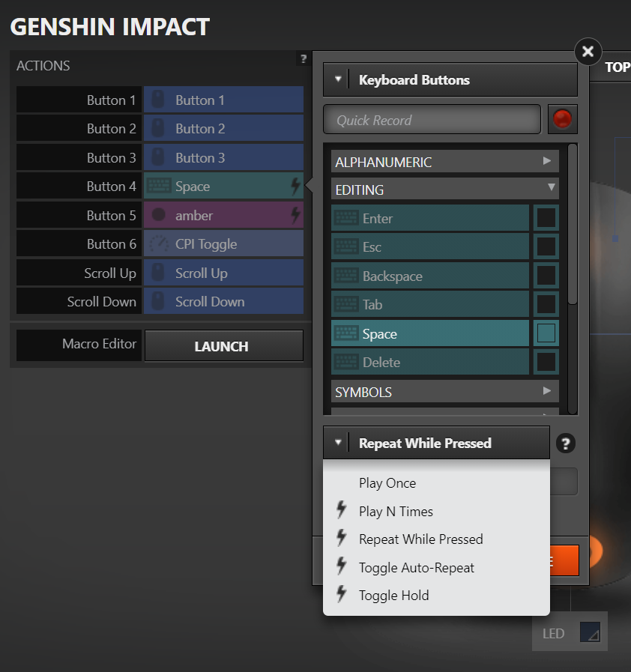
Task: Click the 'GENSHIN IMPACT' profile title
Action: coord(109,26)
